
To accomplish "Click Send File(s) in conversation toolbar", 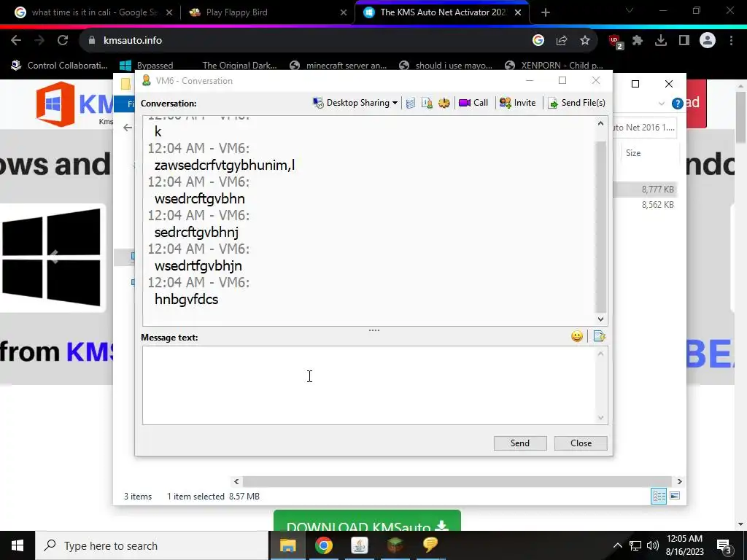I will (x=576, y=103).
